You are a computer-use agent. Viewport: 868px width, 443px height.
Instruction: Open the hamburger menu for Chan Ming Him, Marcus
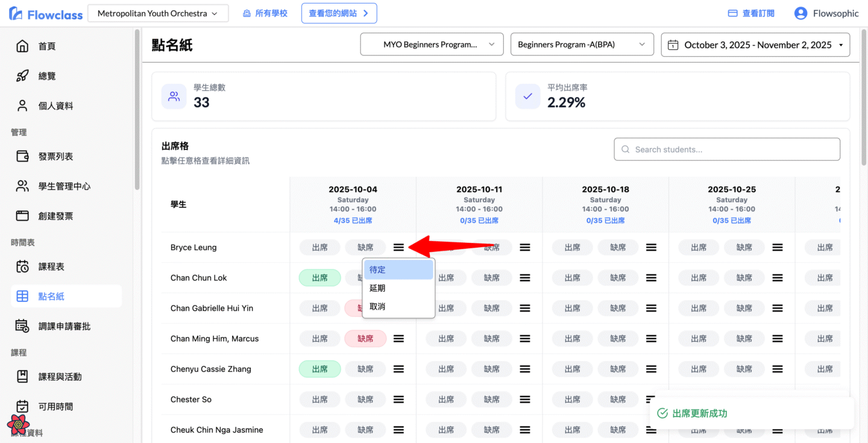(398, 339)
